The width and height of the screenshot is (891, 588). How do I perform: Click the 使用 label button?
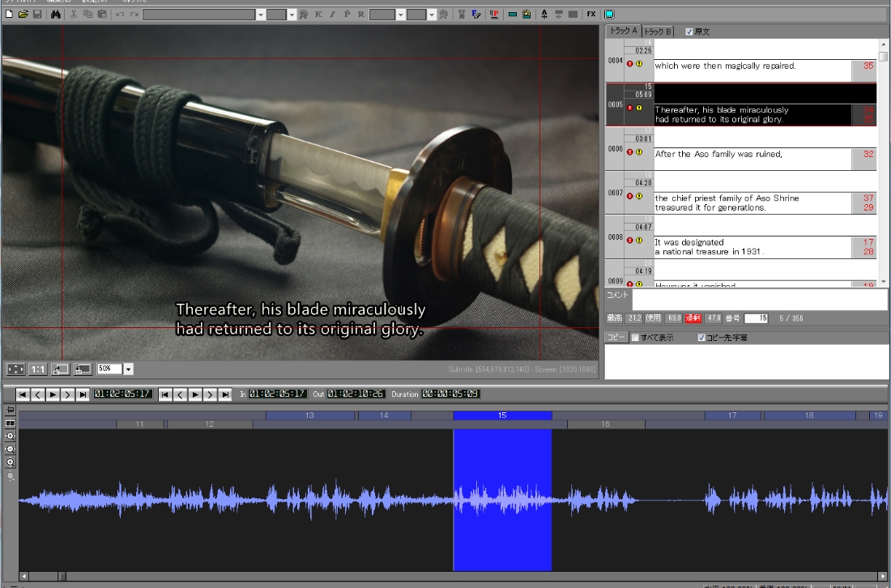click(654, 318)
